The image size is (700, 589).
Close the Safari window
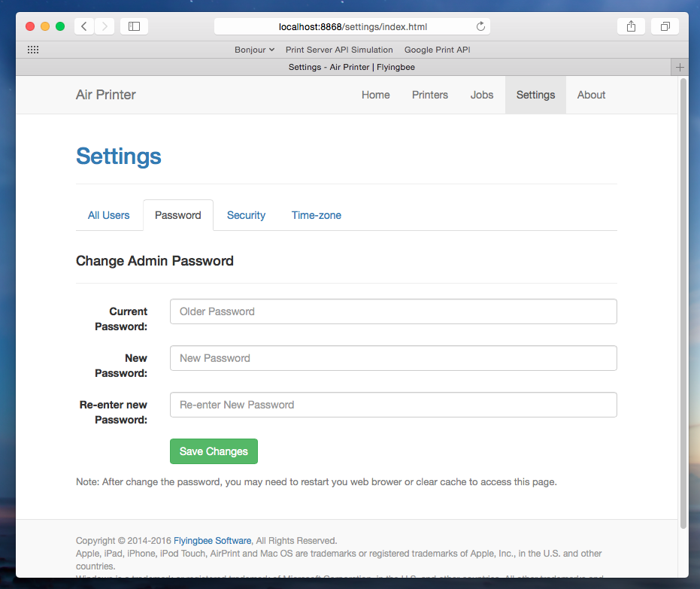30,26
